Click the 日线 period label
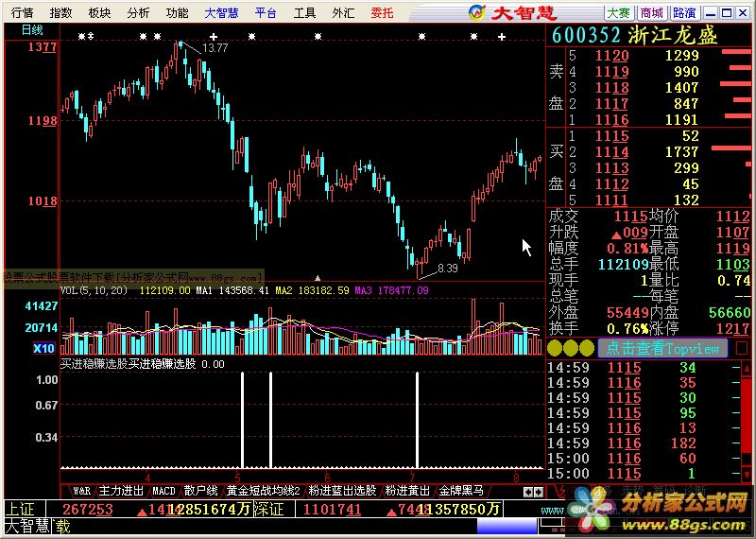This screenshot has height=539, width=756. 32,30
